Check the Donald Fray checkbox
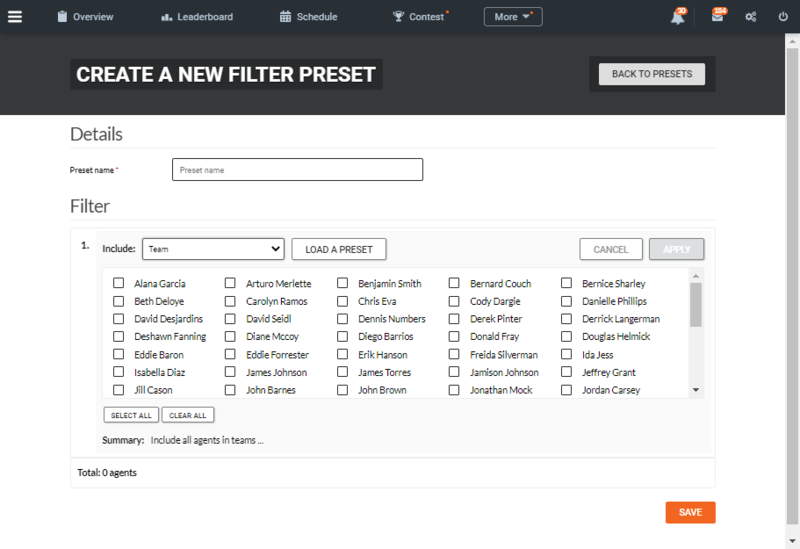The width and height of the screenshot is (800, 549). click(454, 337)
